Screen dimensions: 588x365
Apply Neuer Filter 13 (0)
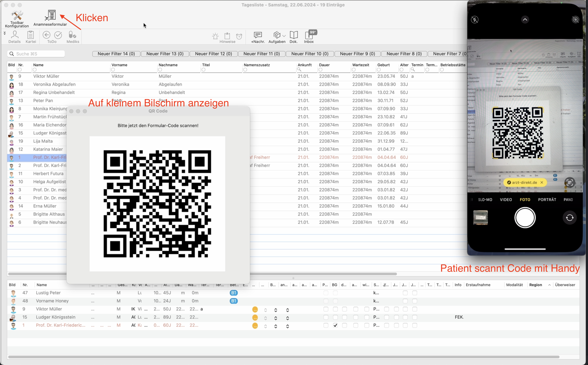[x=165, y=54]
